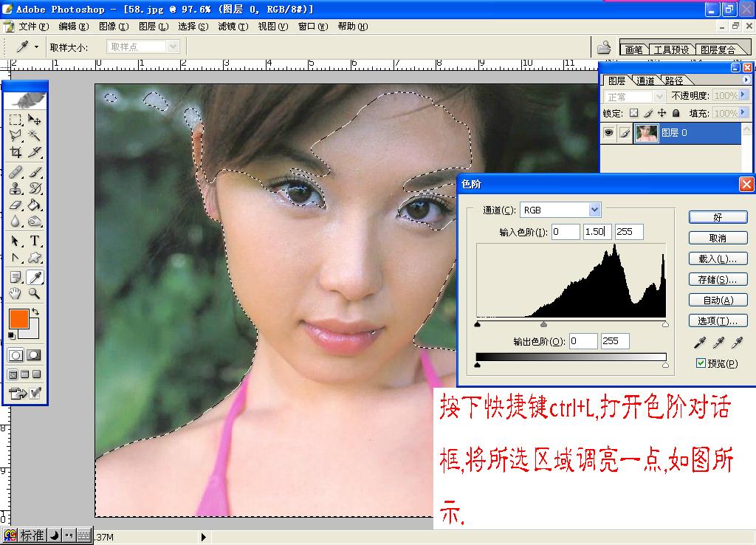Viewport: 756px width, 545px height.
Task: Click the orange foreground color swatch
Action: pos(18,319)
